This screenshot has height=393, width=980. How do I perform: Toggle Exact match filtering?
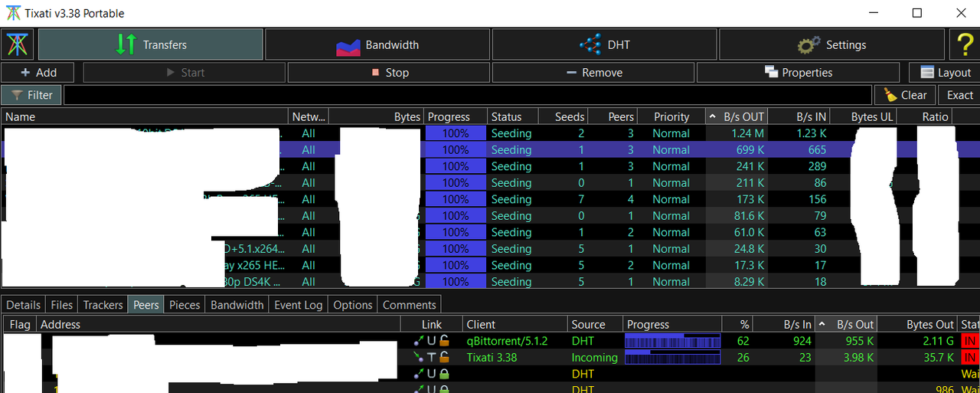pos(959,95)
